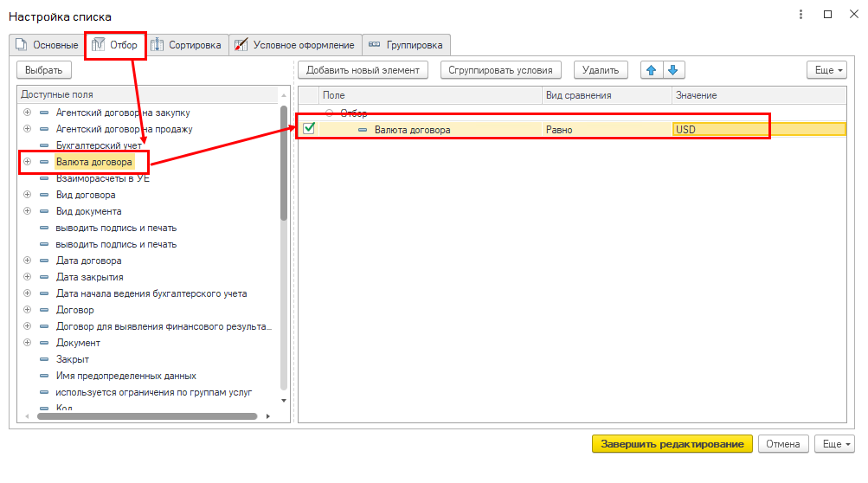Viewport: 868px width, 483px height.
Task: Click the Удалить button
Action: pos(601,70)
